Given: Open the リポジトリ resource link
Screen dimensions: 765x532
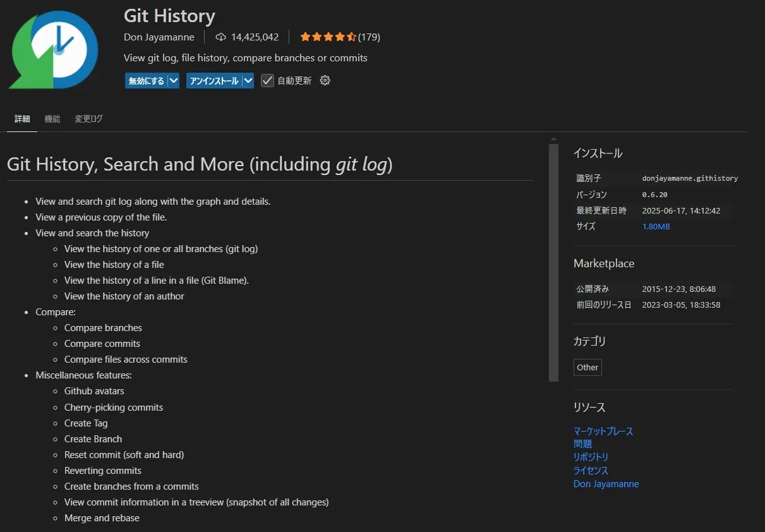Looking at the screenshot, I should tap(591, 457).
